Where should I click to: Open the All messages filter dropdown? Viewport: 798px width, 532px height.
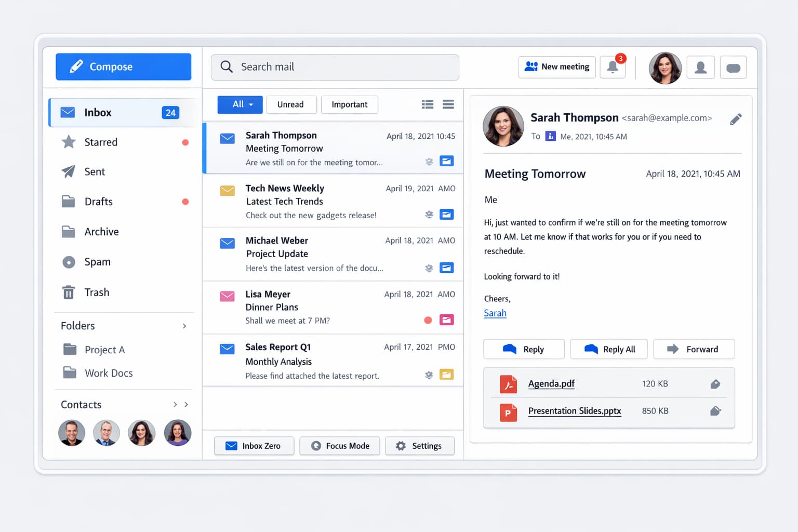click(x=240, y=104)
